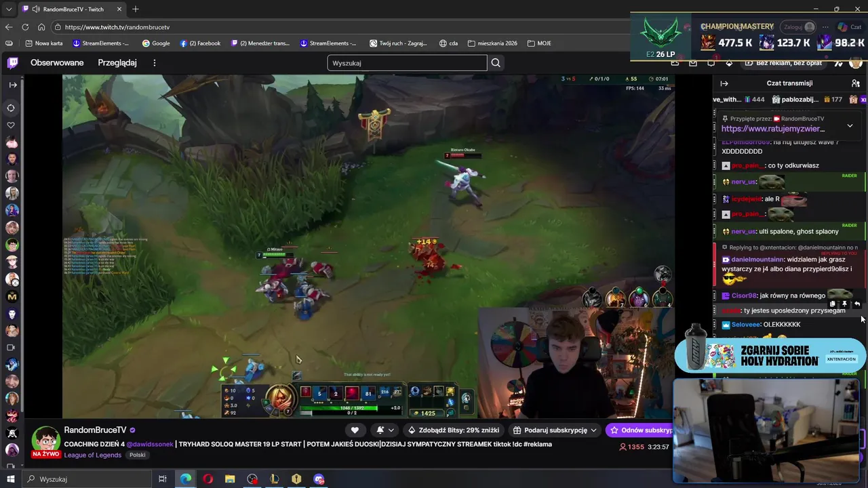
Task: Open Task View on taskbar
Action: tap(163, 479)
